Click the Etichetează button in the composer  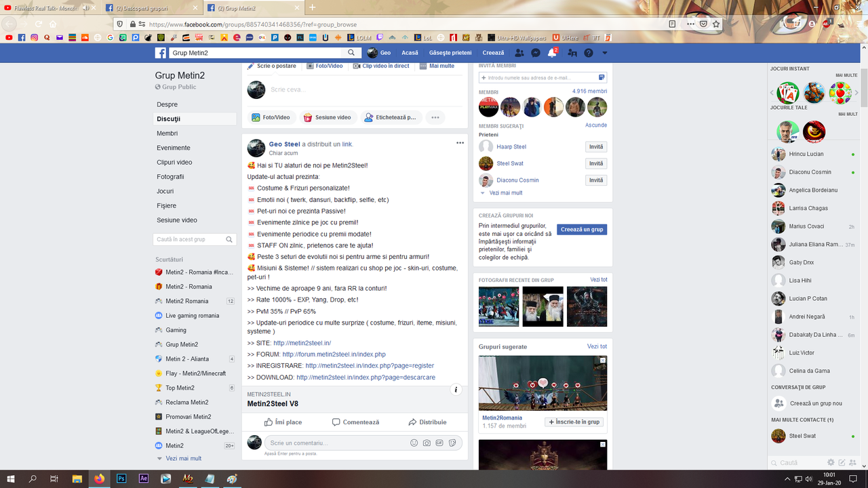pyautogui.click(x=391, y=117)
